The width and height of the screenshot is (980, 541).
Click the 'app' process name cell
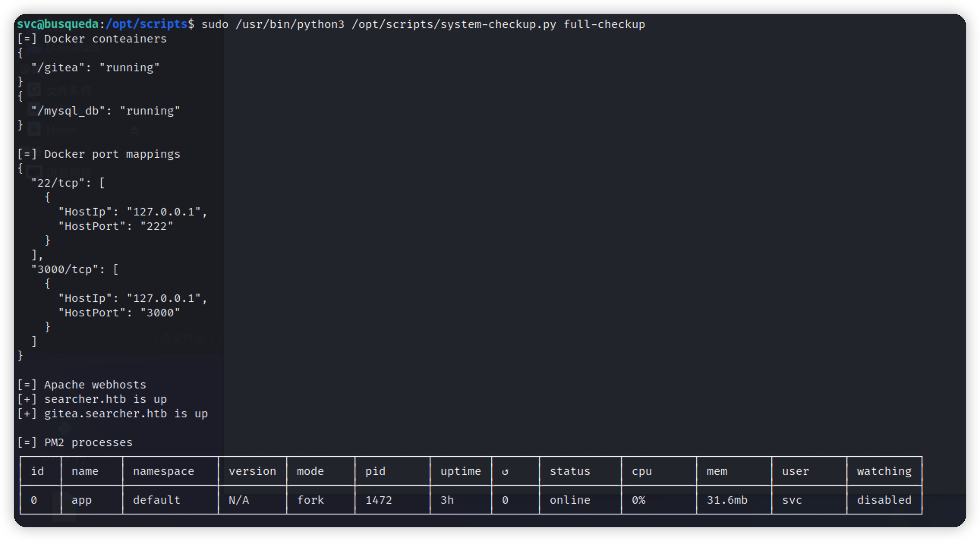(81, 500)
